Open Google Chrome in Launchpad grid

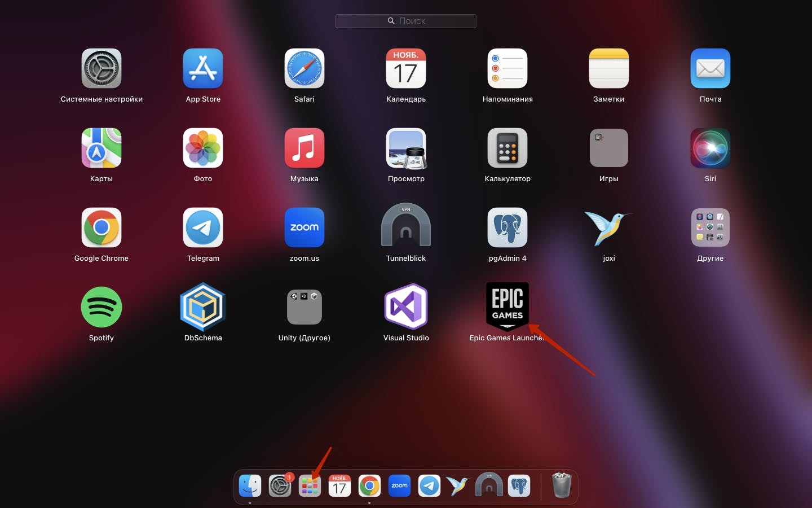pyautogui.click(x=101, y=227)
